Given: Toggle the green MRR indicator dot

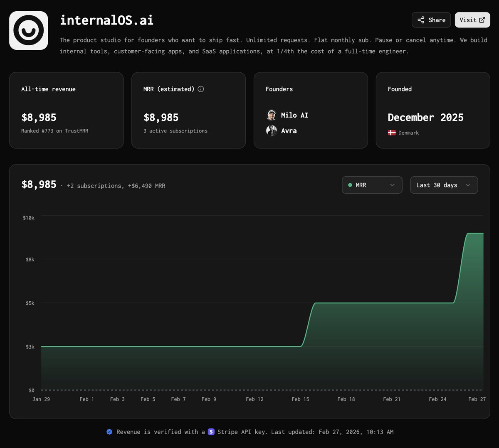Looking at the screenshot, I should pyautogui.click(x=350, y=185).
